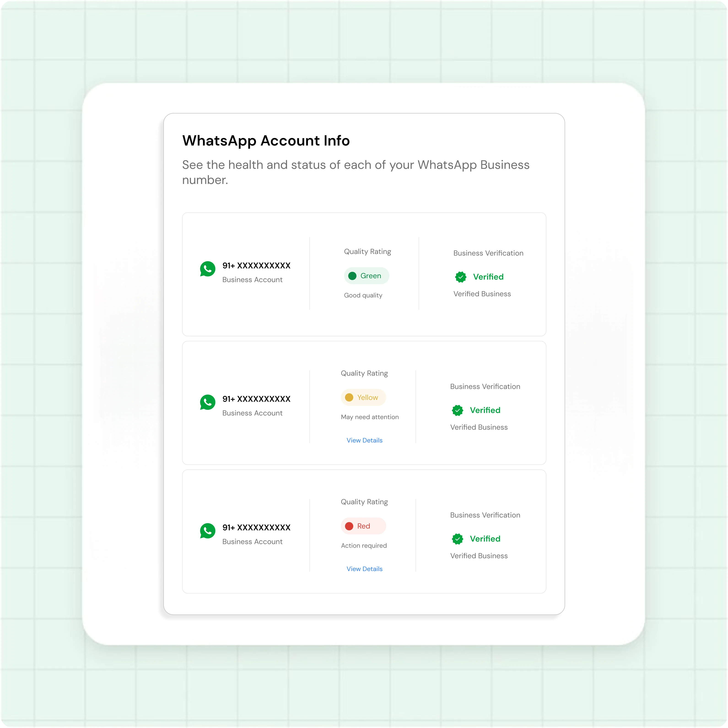Click the 'See the health and status' description

point(356,172)
